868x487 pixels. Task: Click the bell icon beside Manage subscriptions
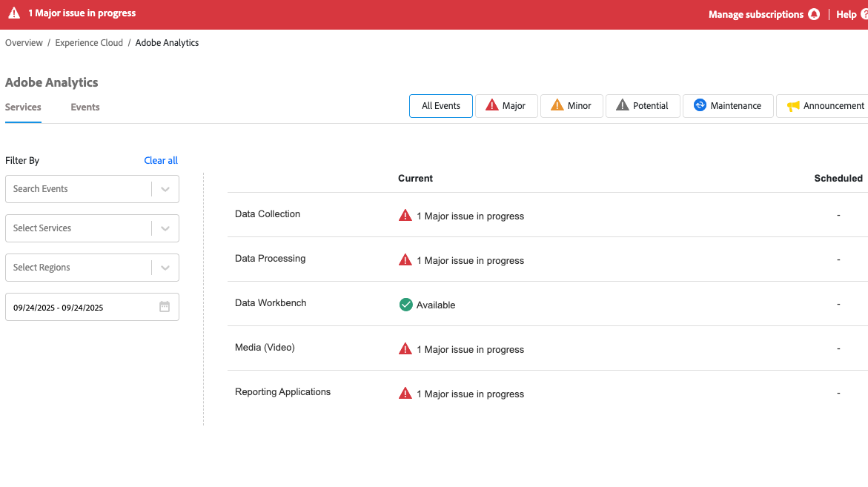[x=814, y=14]
